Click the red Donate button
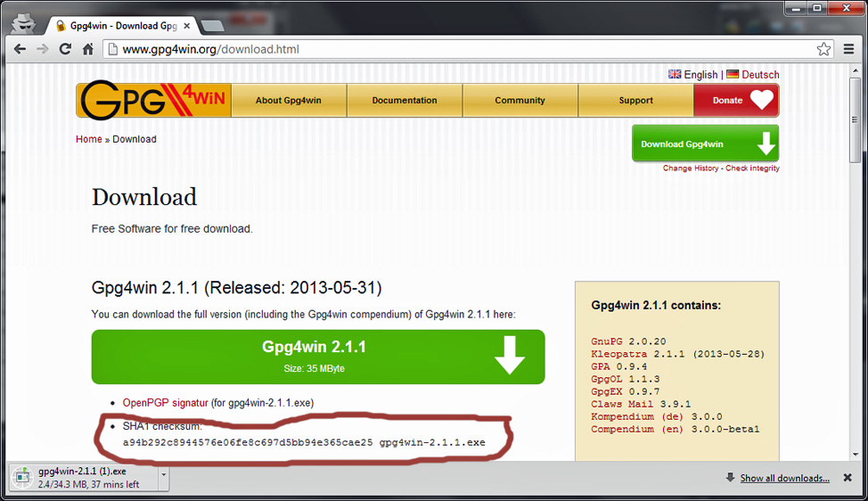 tap(736, 100)
